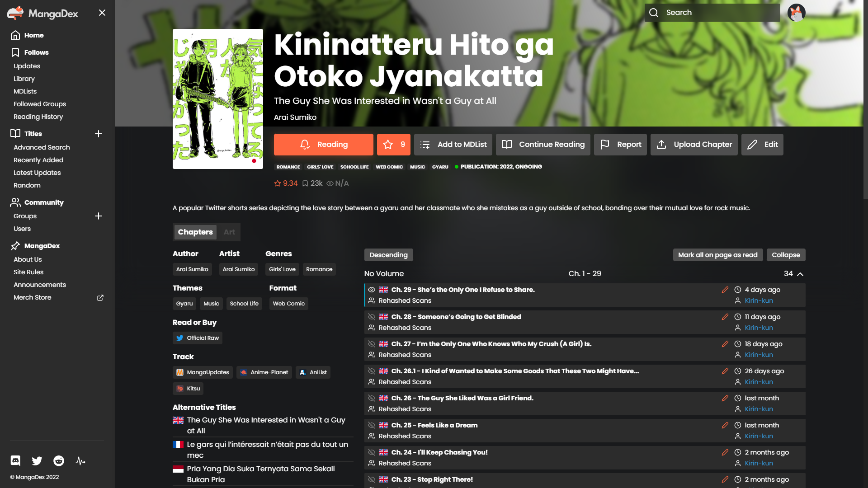Open Merch Store external link icon
The height and width of the screenshot is (488, 868).
coord(100,298)
